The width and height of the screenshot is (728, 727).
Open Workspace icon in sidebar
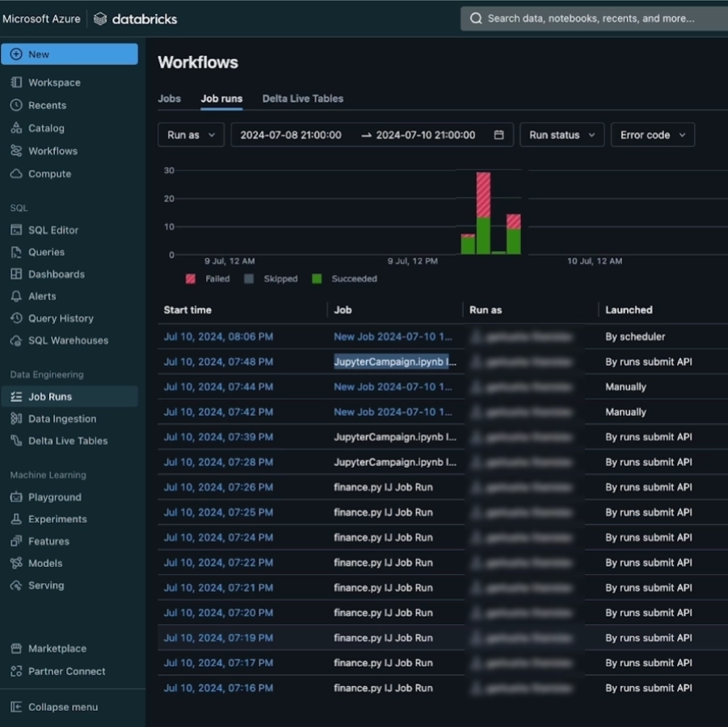pyautogui.click(x=16, y=82)
